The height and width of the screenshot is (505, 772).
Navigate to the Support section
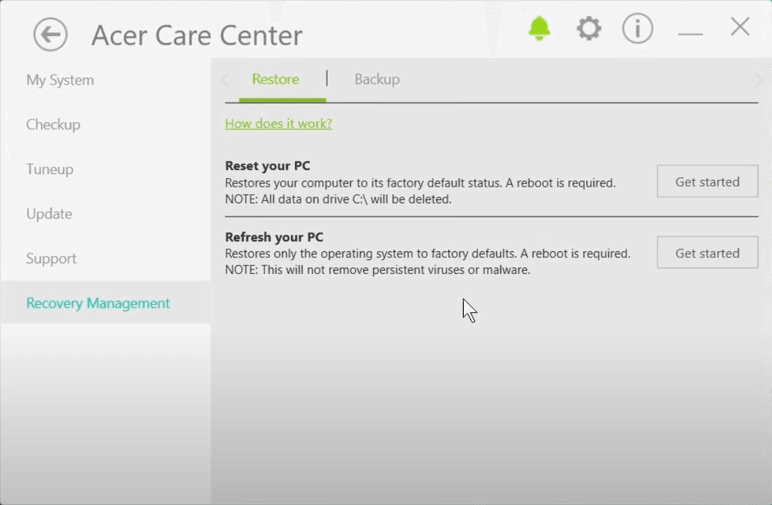pos(51,258)
